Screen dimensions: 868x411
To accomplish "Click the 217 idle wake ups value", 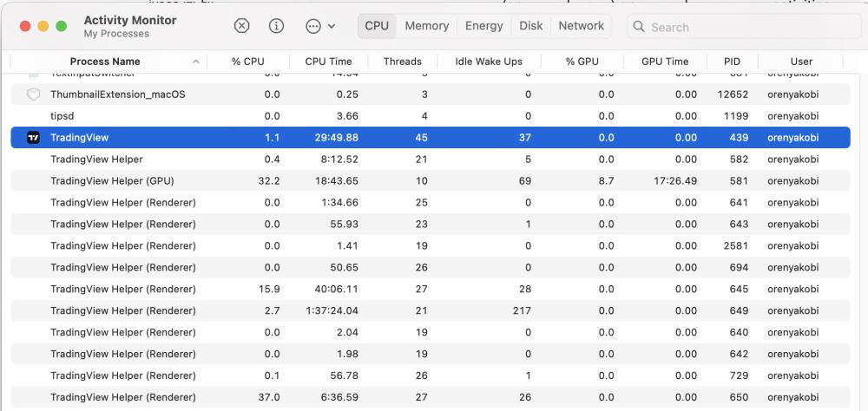I will coord(523,311).
